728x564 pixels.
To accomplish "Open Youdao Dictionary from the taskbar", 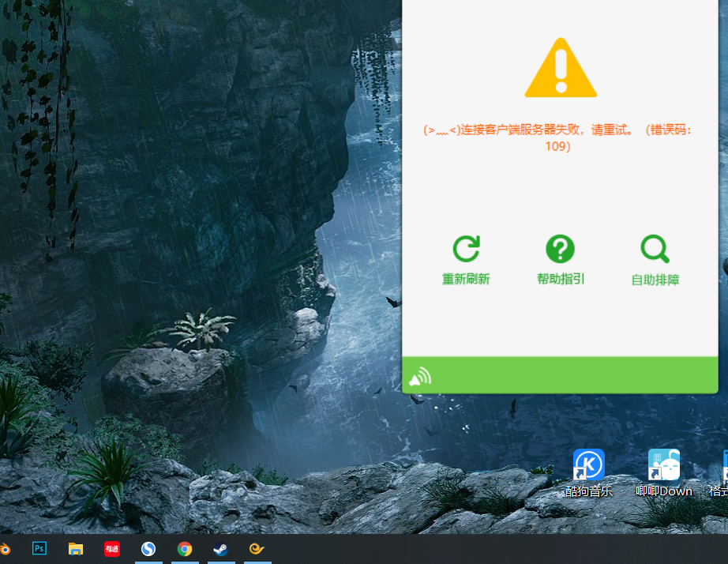I will point(111,548).
